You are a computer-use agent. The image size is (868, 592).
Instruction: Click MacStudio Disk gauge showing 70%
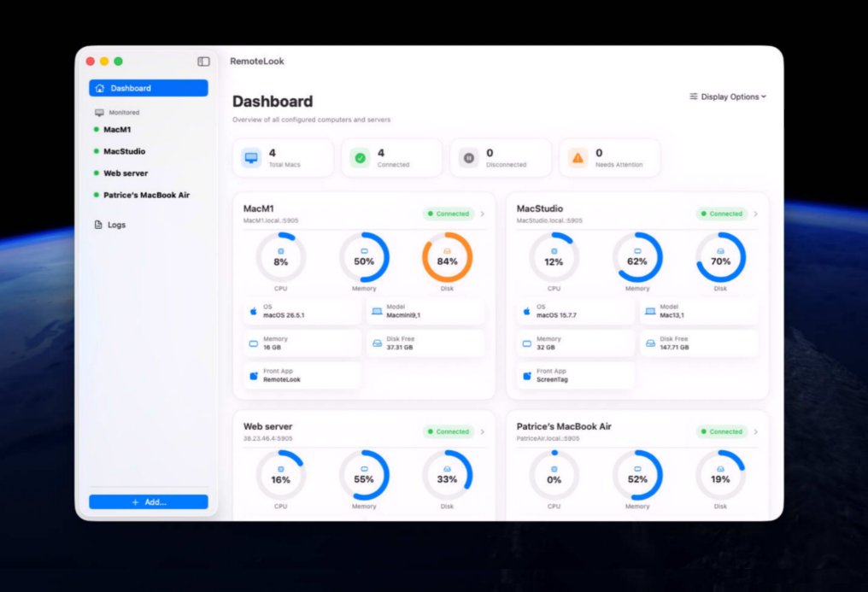point(720,258)
